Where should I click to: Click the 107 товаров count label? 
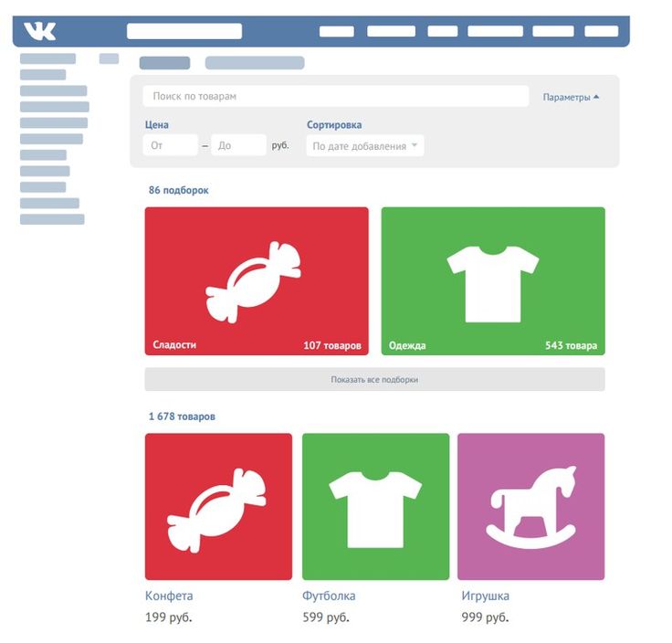click(332, 345)
